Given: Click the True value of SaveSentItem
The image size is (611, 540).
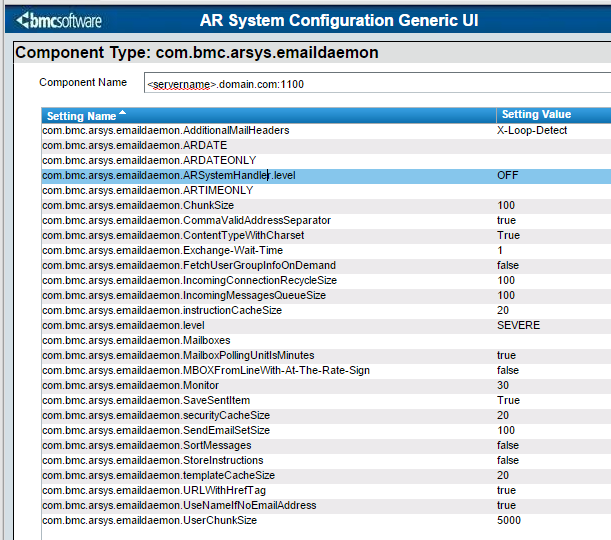Looking at the screenshot, I should (508, 400).
